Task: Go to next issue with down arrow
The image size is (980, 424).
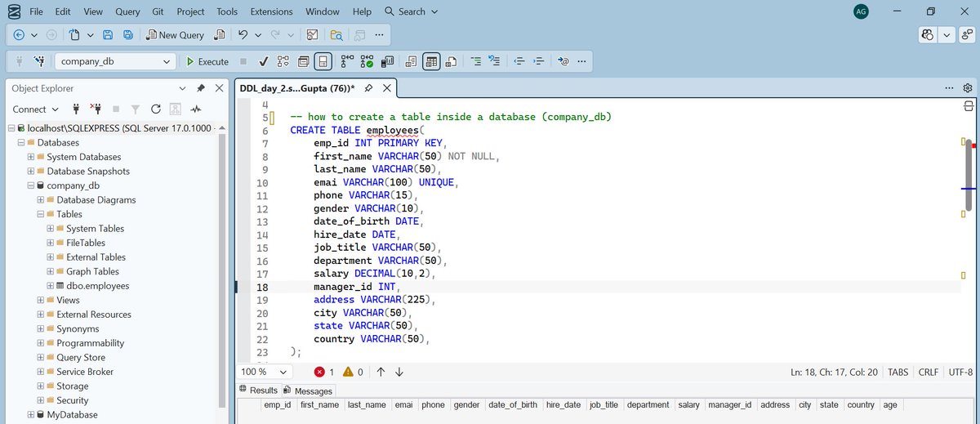Action: coord(399,372)
